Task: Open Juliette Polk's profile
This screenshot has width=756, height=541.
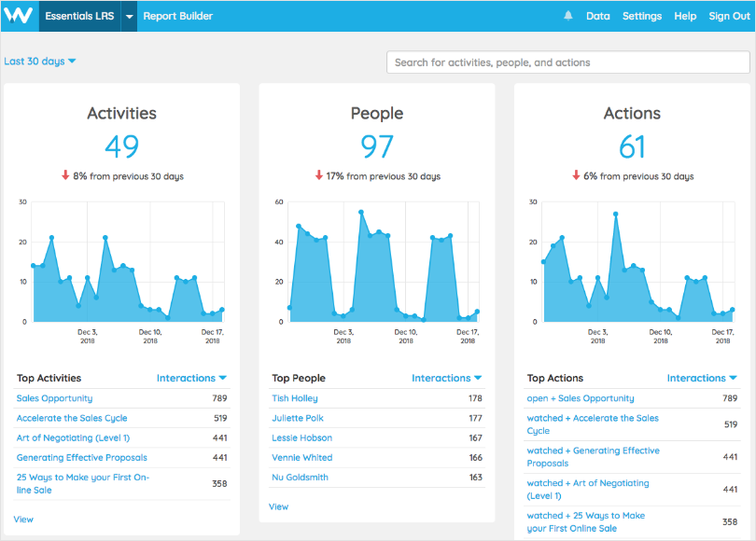Action: [298, 418]
